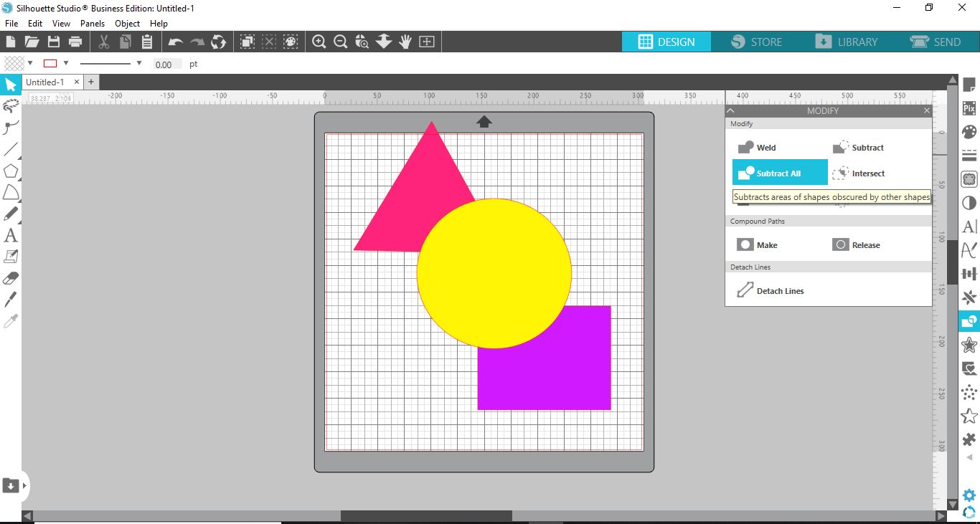The image size is (980, 524).
Task: Toggle Weld in the Modify panel
Action: coord(756,147)
